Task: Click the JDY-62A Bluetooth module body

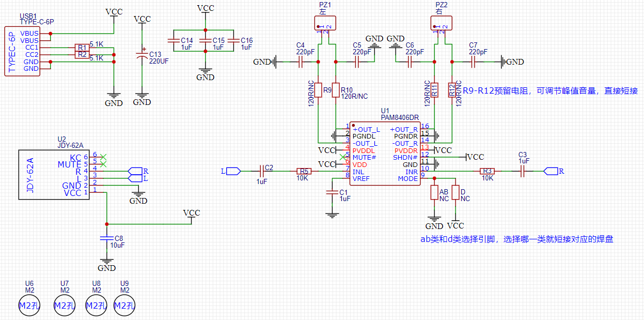Action: 51,174
